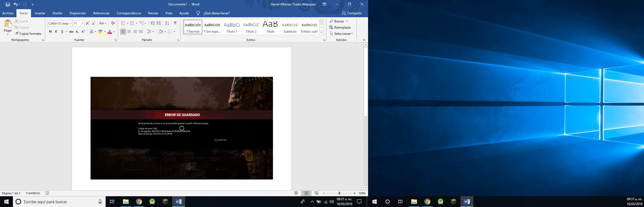Clear all formatting with the eraser icon
The image size is (644, 207).
click(113, 23)
